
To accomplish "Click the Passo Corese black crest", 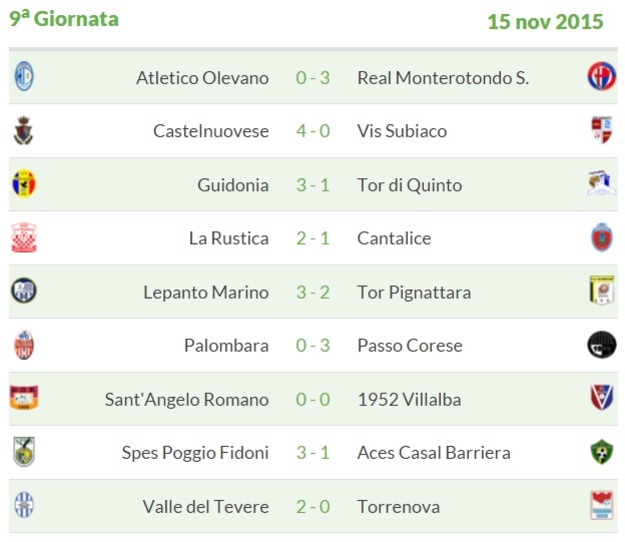I will pyautogui.click(x=601, y=345).
